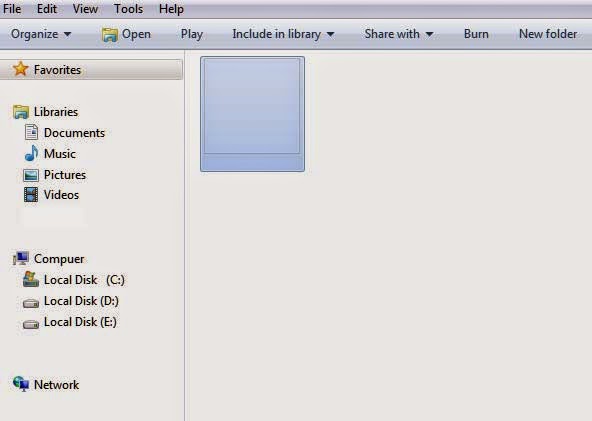
Task: Select the Libraries label
Action: click(x=56, y=112)
